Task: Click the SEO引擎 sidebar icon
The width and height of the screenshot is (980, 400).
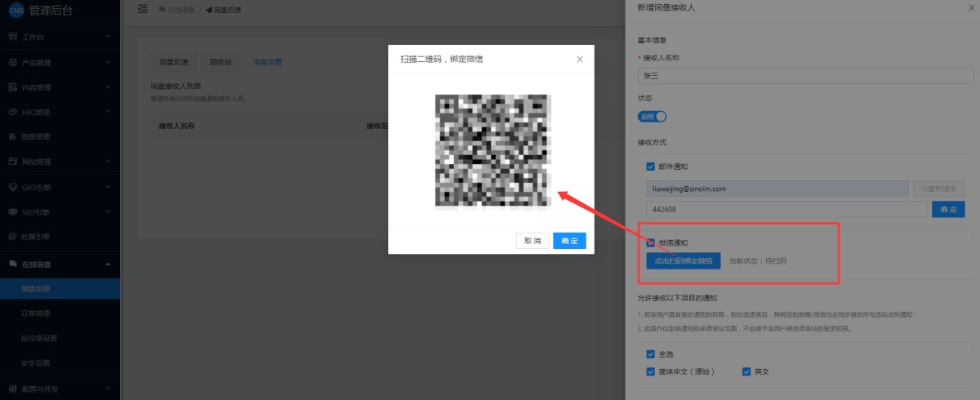Action: click(13, 211)
